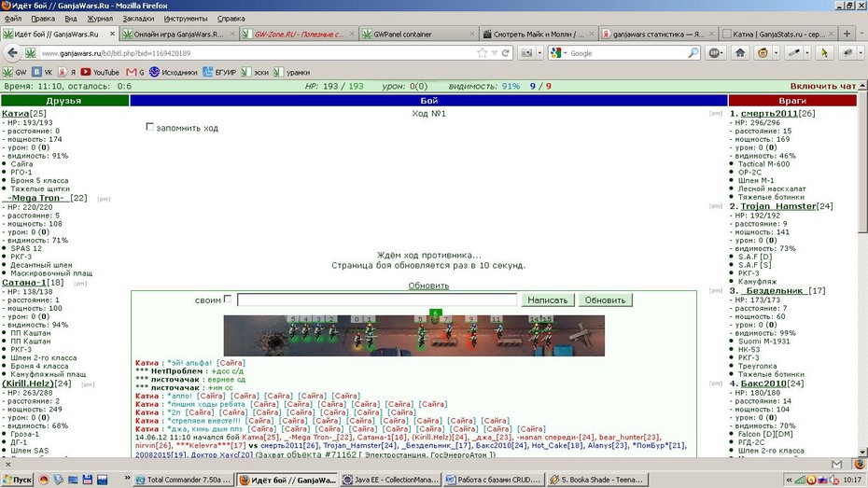Switch to 'Катиа | GanjaStats.ru' tab
Image resolution: width=868 pixels, height=488 pixels.
pyautogui.click(x=777, y=34)
